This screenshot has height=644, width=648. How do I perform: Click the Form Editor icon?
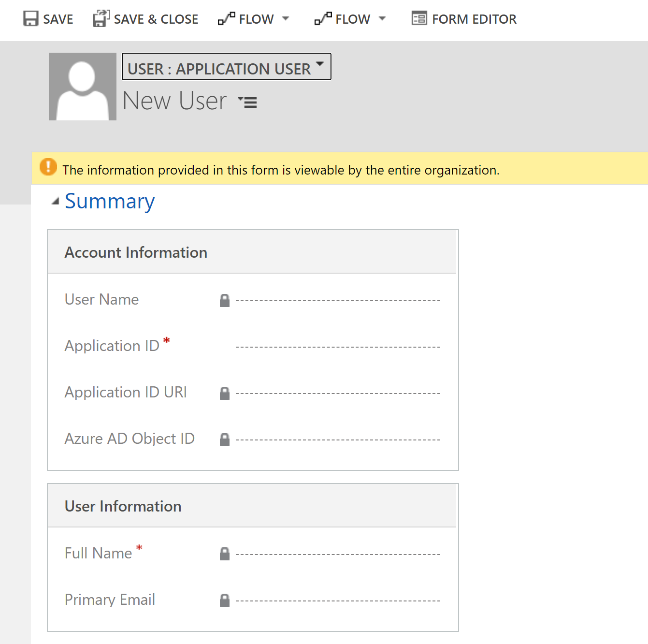tap(419, 18)
